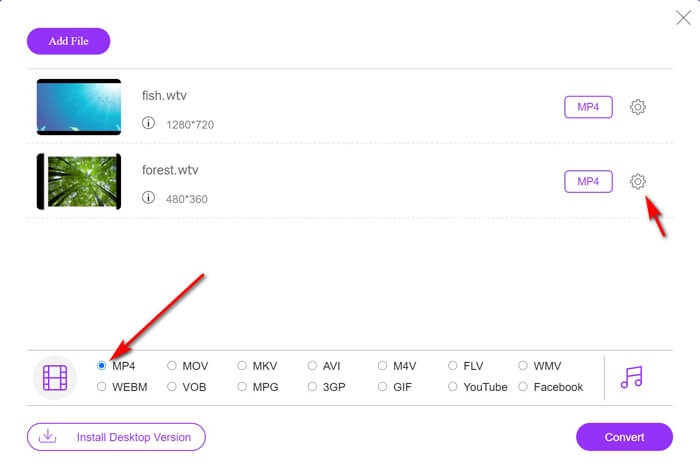
Task: Select the Facebook preset option
Action: pyautogui.click(x=523, y=387)
